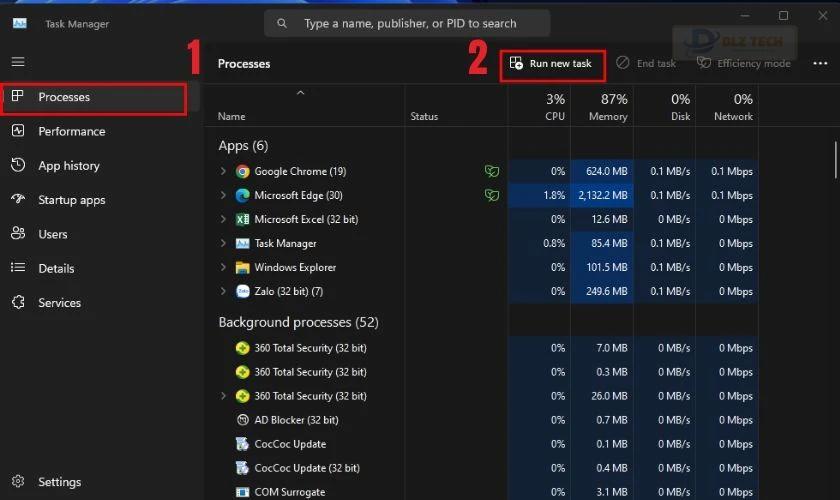Click the CocCoc Update (32 bit) icon
This screenshot has height=500, width=840.
point(243,468)
